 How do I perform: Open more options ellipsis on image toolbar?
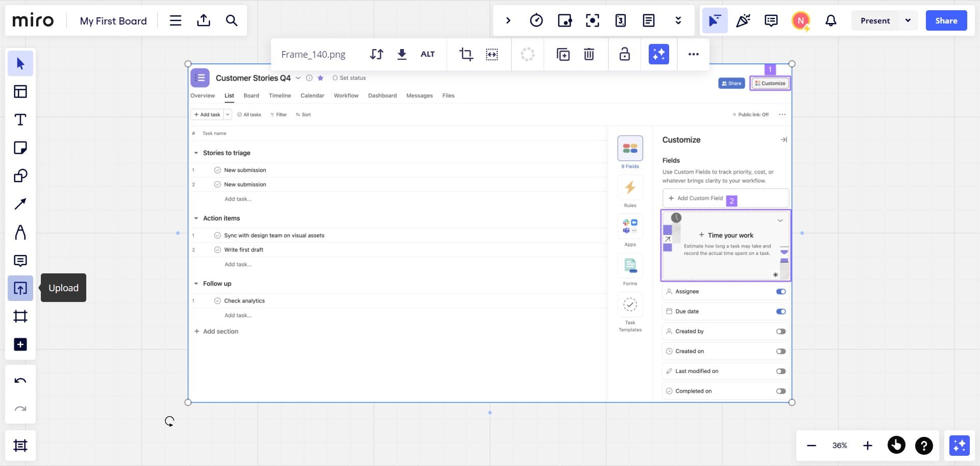693,54
